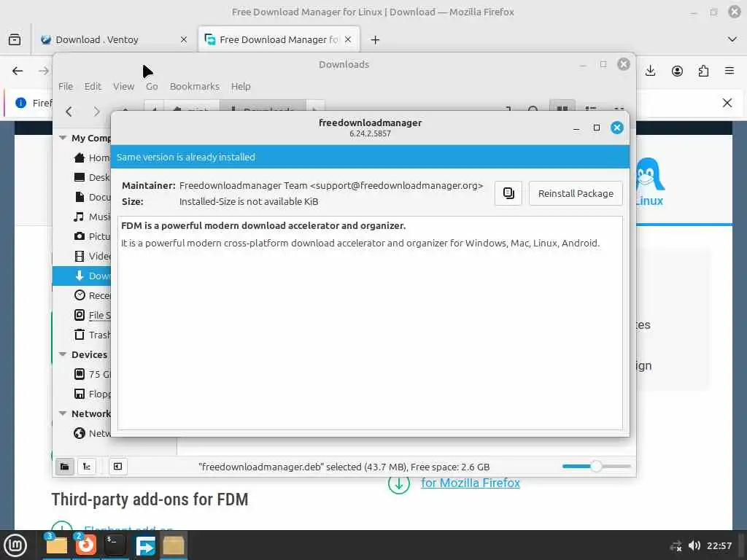
Task: Collapse the Network sidebar section
Action: click(x=63, y=413)
